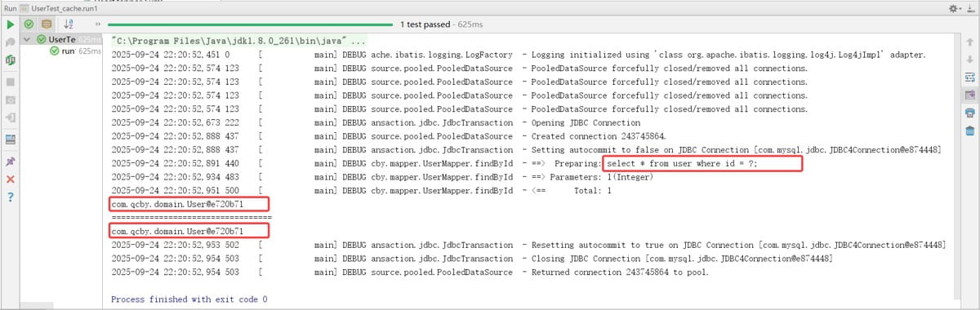
Task: Click the rerun failed tests icon
Action: (11, 42)
